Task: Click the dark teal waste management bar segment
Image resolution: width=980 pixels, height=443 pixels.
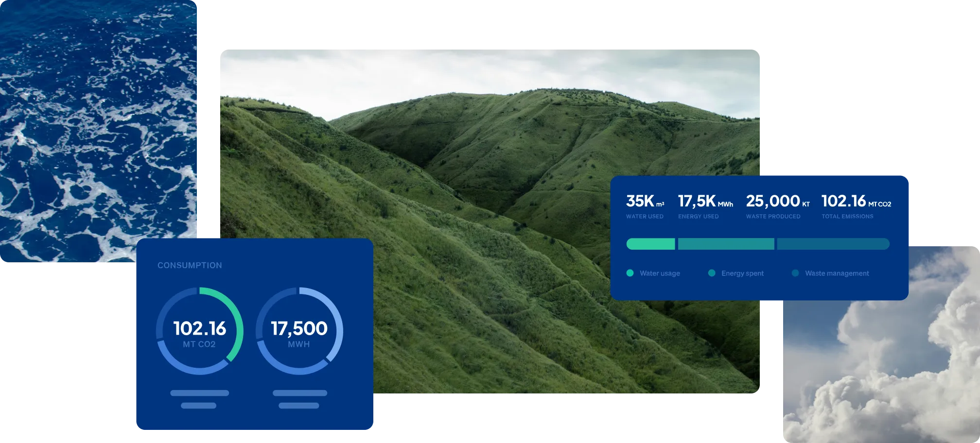Action: [833, 244]
